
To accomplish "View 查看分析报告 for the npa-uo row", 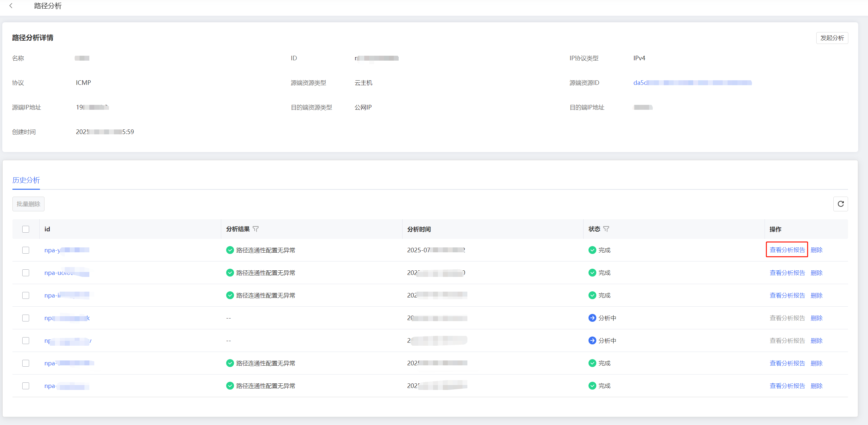I will 787,273.
